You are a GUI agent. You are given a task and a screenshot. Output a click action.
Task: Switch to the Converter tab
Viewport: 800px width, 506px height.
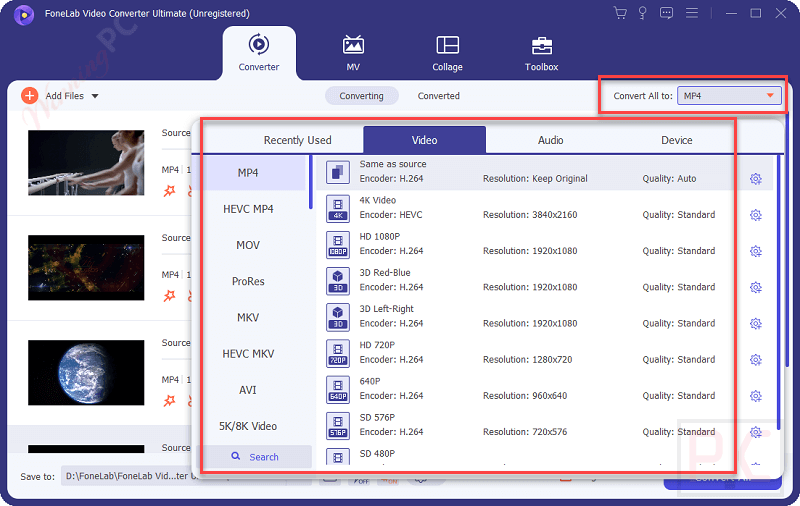[x=259, y=53]
